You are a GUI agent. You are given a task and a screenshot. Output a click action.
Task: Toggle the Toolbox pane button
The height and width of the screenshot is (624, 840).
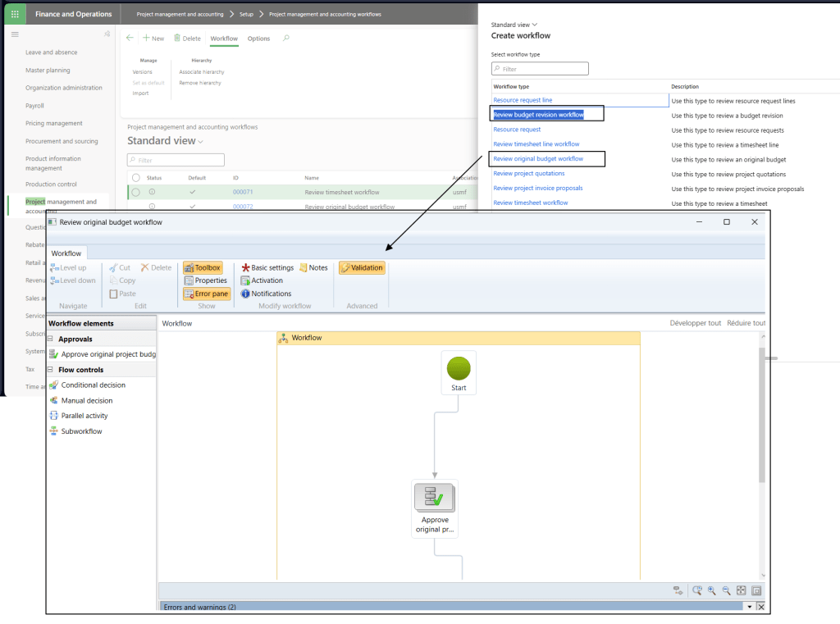[x=202, y=267]
